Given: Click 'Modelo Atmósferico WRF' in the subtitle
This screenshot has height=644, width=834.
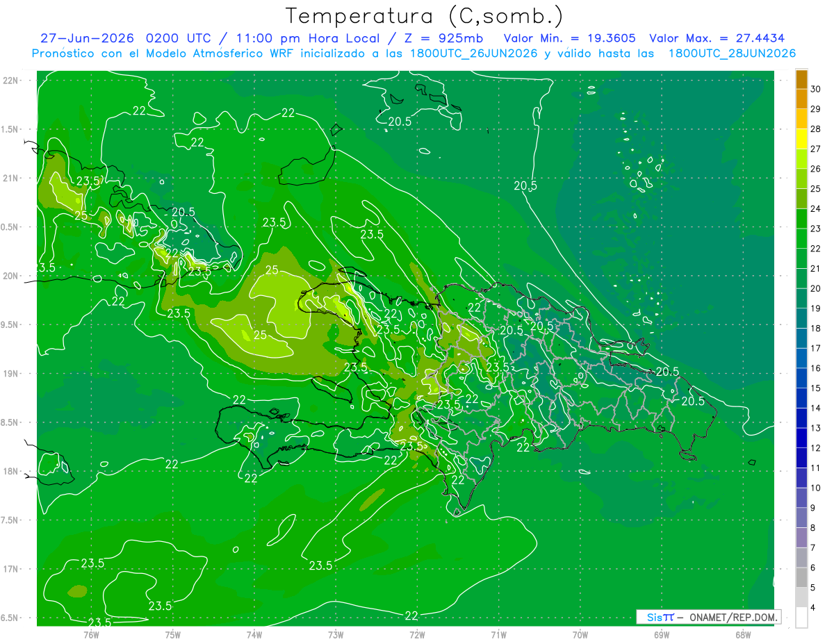Looking at the screenshot, I should pyautogui.click(x=222, y=53).
